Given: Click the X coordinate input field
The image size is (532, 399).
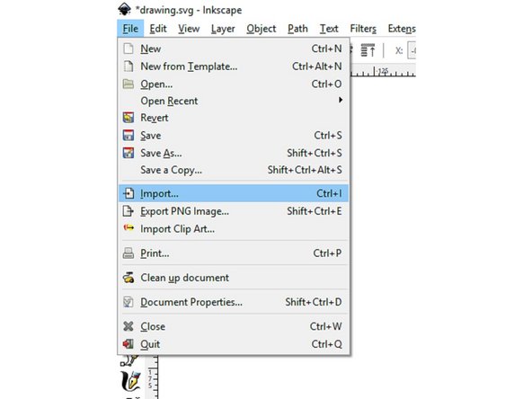Looking at the screenshot, I should (x=412, y=50).
